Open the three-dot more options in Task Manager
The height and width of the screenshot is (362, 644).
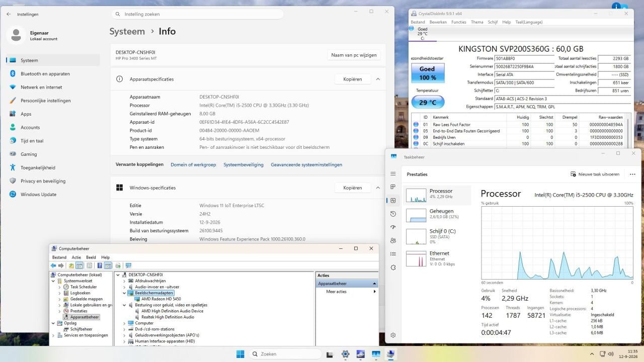click(632, 174)
